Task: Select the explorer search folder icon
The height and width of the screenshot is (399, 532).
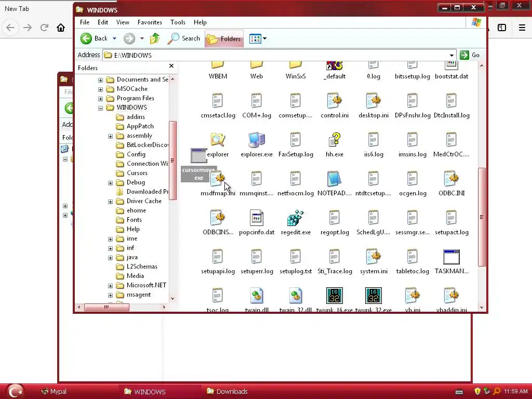Action: point(218,140)
